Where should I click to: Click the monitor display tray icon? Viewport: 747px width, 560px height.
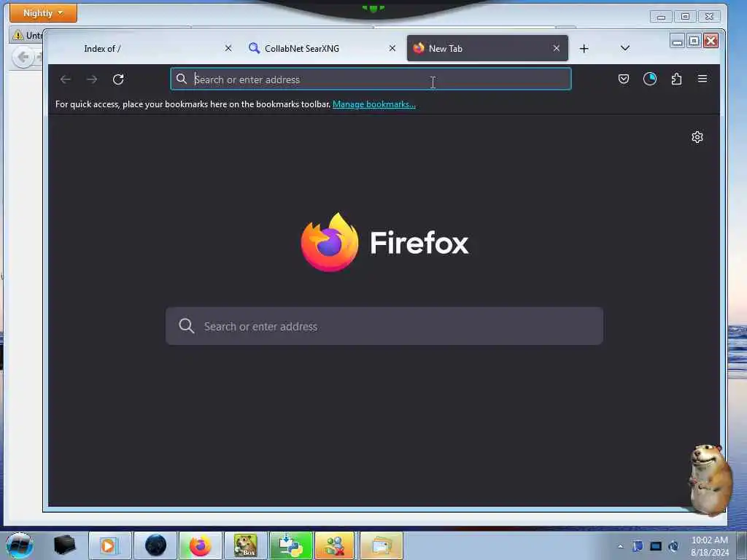(656, 546)
